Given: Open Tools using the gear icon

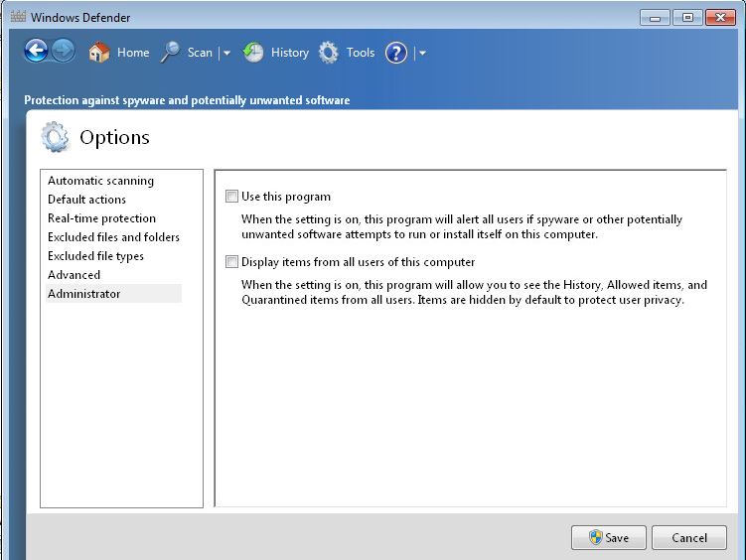Looking at the screenshot, I should pos(329,53).
